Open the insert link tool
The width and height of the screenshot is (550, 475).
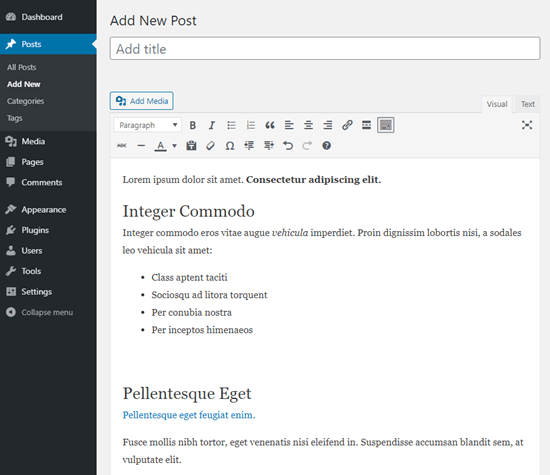347,125
